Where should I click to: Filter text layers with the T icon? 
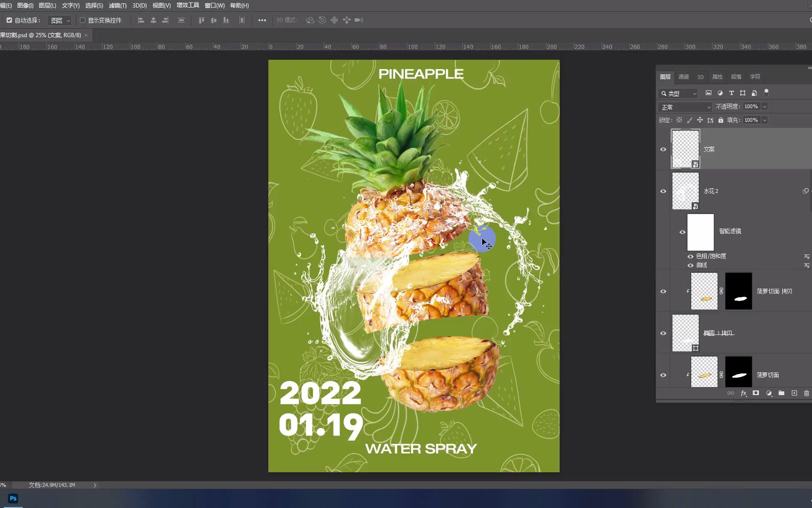tap(731, 93)
